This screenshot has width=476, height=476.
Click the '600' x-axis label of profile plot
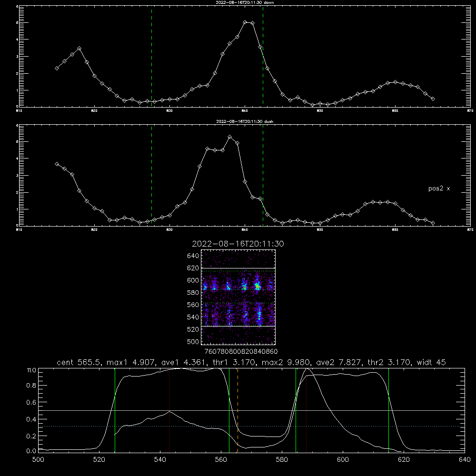click(x=343, y=460)
